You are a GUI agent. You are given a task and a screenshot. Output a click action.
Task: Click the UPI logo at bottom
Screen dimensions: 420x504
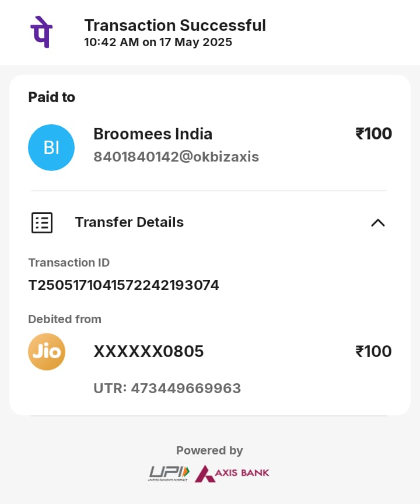pos(169,474)
